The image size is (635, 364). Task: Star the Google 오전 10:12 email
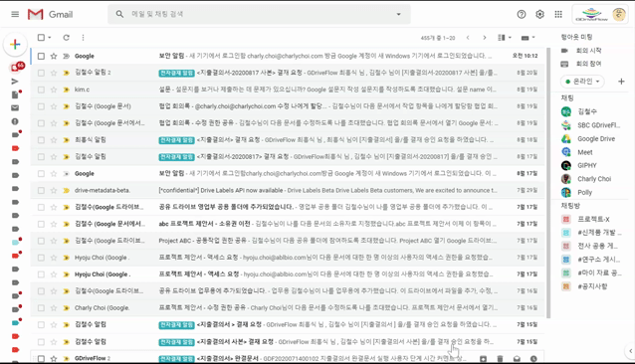[x=54, y=57]
